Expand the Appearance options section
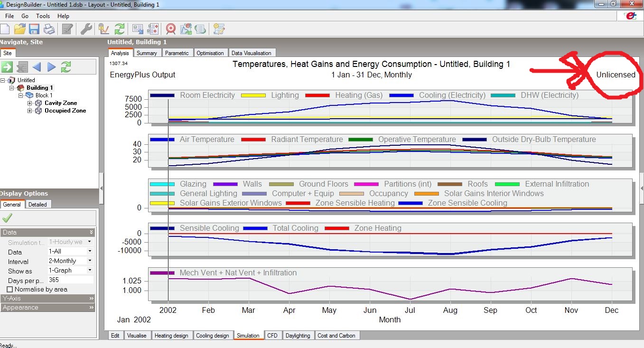 [x=47, y=307]
